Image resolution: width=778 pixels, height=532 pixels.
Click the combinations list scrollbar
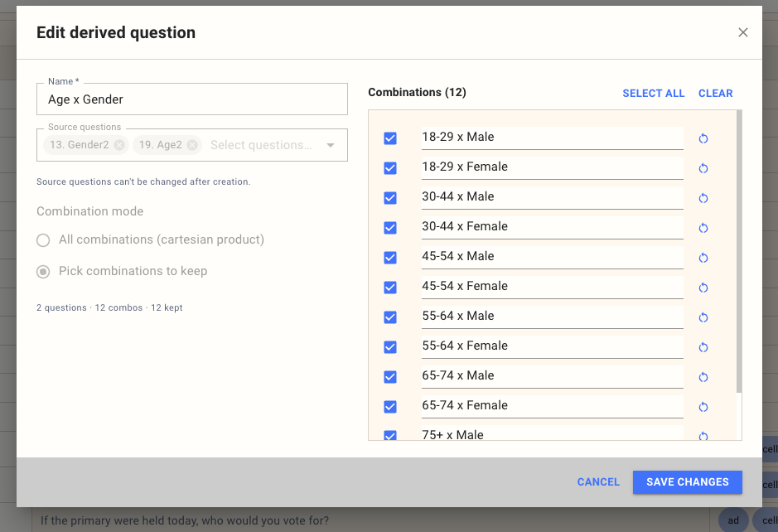coord(739,251)
